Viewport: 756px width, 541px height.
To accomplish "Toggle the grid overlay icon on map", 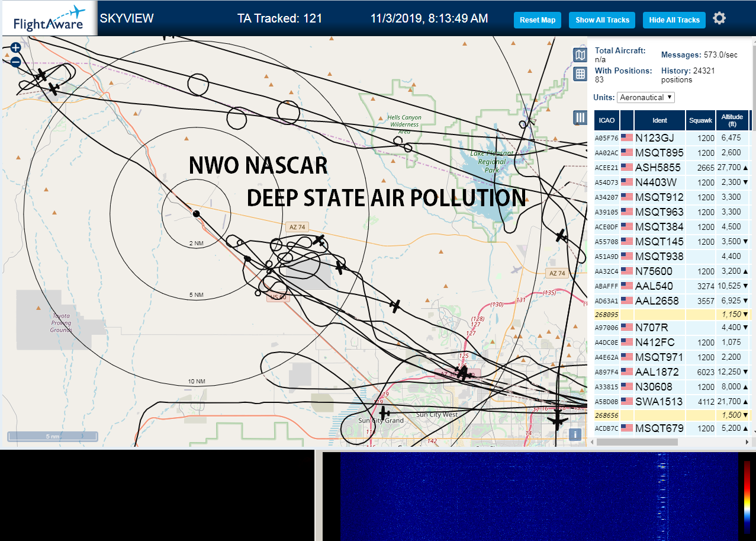I will click(580, 74).
